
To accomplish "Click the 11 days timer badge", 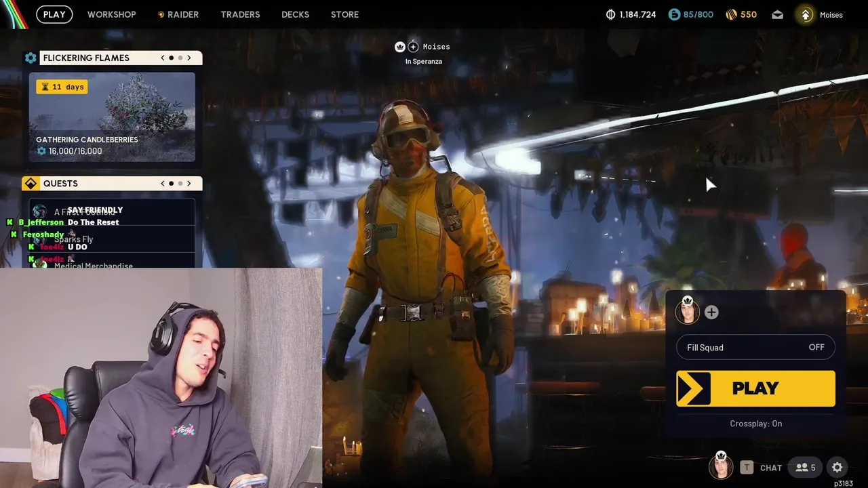I will click(x=62, y=87).
